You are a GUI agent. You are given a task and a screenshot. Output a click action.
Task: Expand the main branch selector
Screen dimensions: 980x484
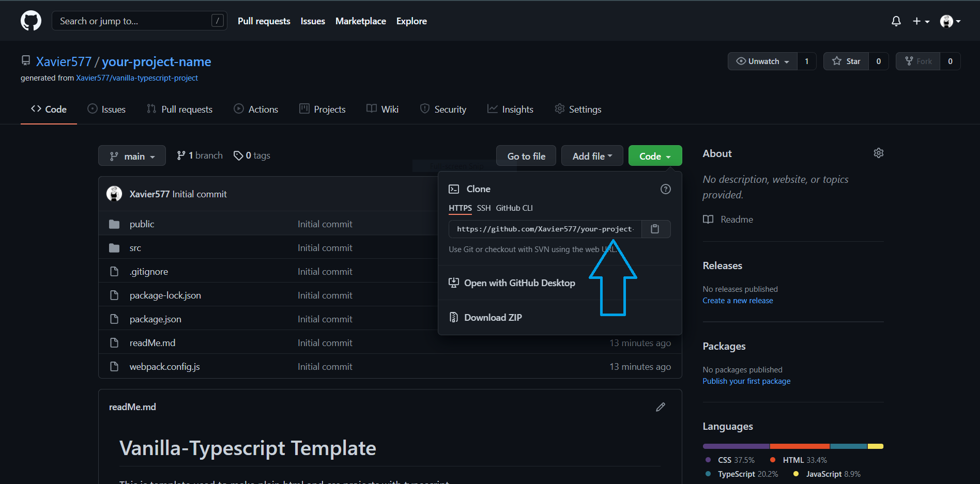132,156
